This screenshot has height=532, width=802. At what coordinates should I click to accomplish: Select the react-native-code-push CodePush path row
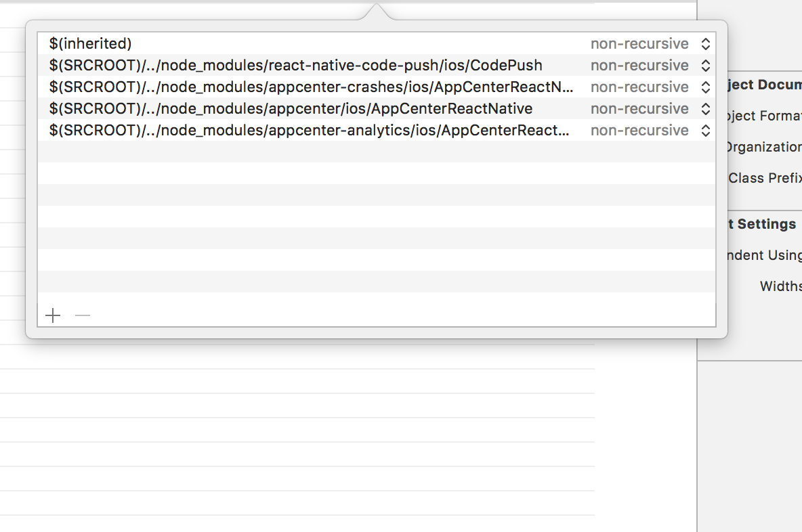(x=377, y=66)
